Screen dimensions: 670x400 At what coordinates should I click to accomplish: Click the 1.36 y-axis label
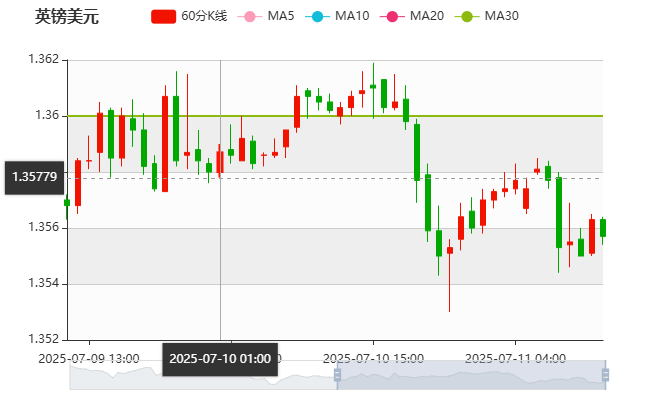[47, 115]
